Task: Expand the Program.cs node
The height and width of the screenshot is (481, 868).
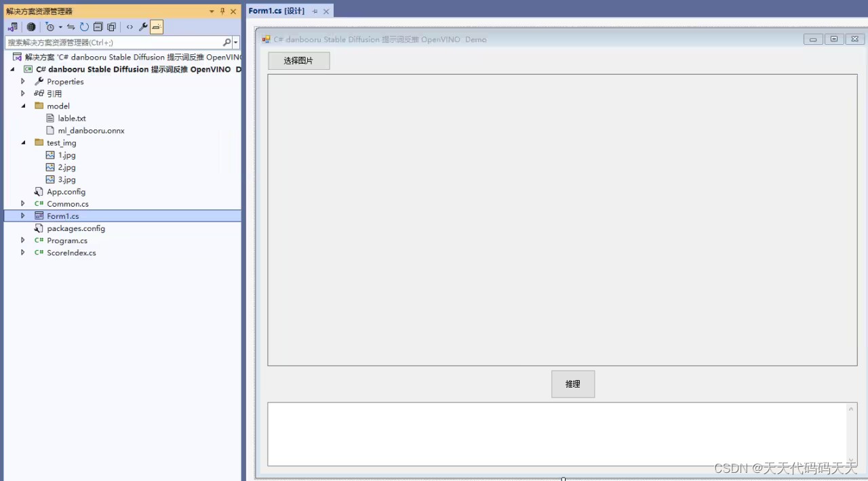Action: tap(22, 240)
